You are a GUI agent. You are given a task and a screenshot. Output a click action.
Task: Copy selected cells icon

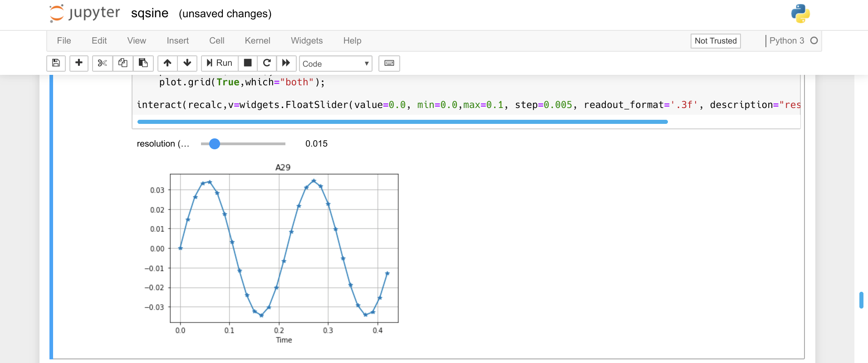[123, 63]
